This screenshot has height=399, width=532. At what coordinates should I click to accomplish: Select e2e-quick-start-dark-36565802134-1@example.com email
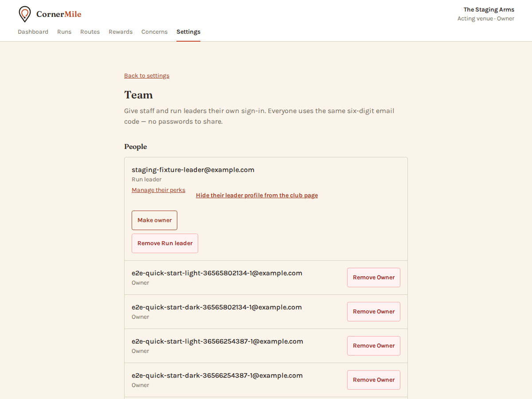tap(217, 307)
